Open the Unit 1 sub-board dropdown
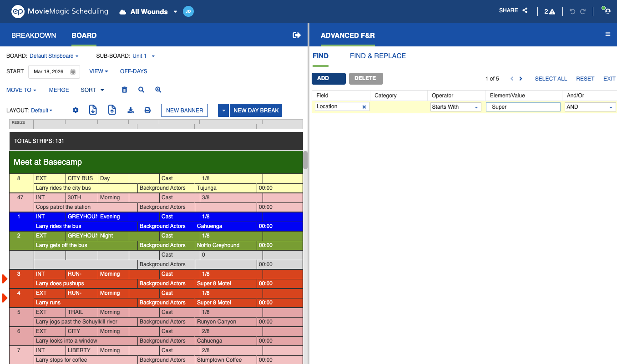 coord(144,56)
